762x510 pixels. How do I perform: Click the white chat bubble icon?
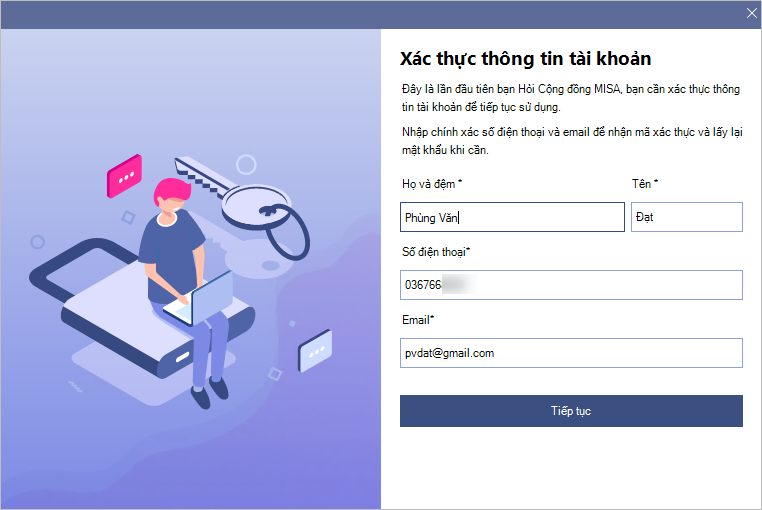click(315, 350)
